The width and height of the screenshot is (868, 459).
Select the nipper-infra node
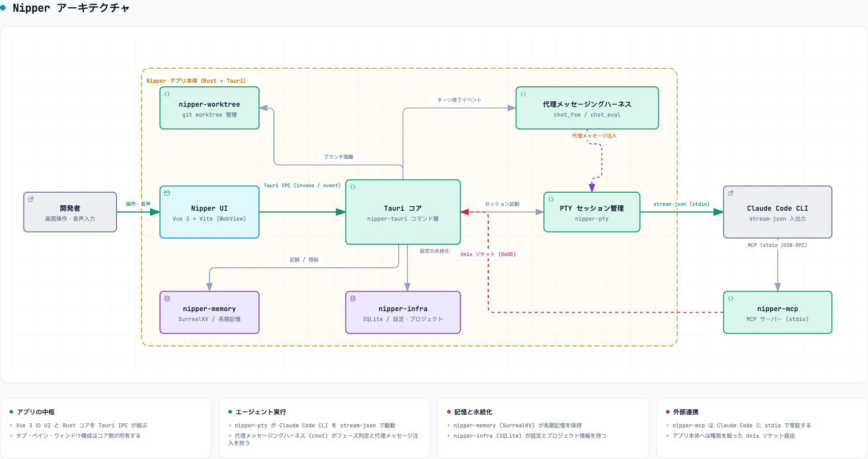pyautogui.click(x=403, y=312)
